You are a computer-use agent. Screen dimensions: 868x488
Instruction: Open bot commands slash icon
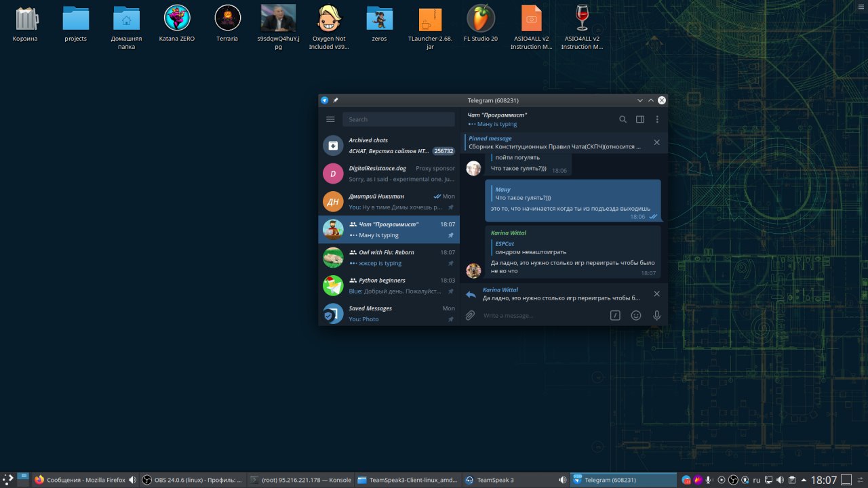point(615,315)
